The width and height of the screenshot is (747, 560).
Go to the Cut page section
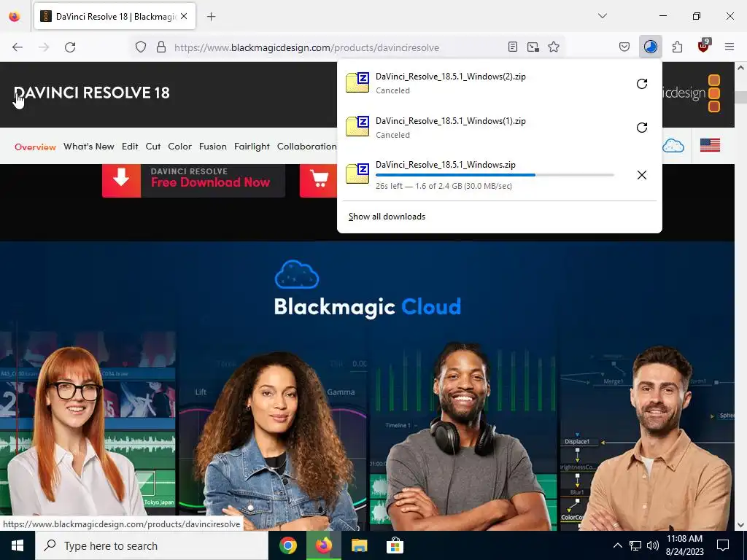(x=153, y=147)
